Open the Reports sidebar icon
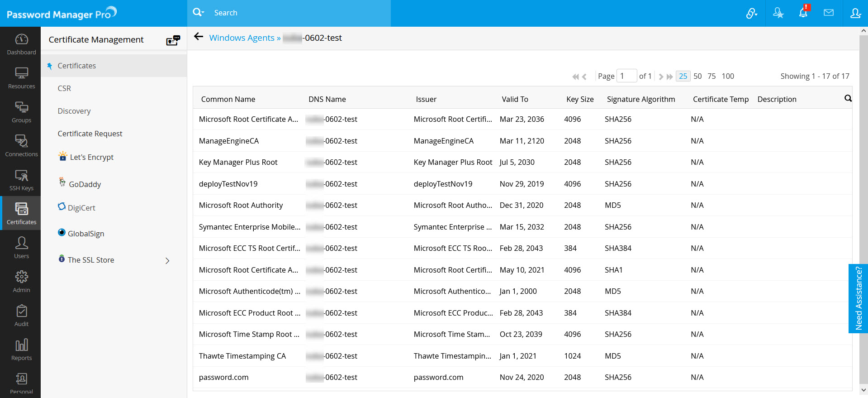 click(21, 350)
